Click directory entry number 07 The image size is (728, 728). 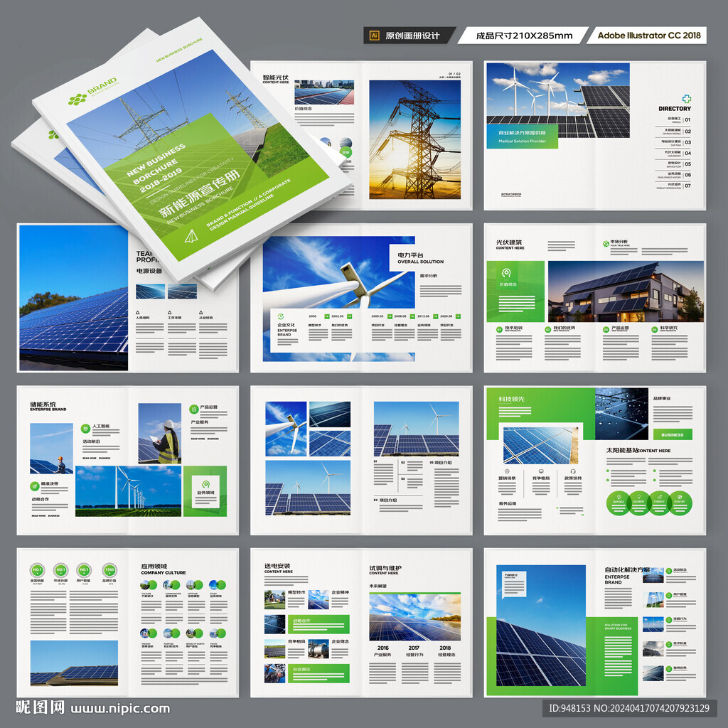[687, 186]
